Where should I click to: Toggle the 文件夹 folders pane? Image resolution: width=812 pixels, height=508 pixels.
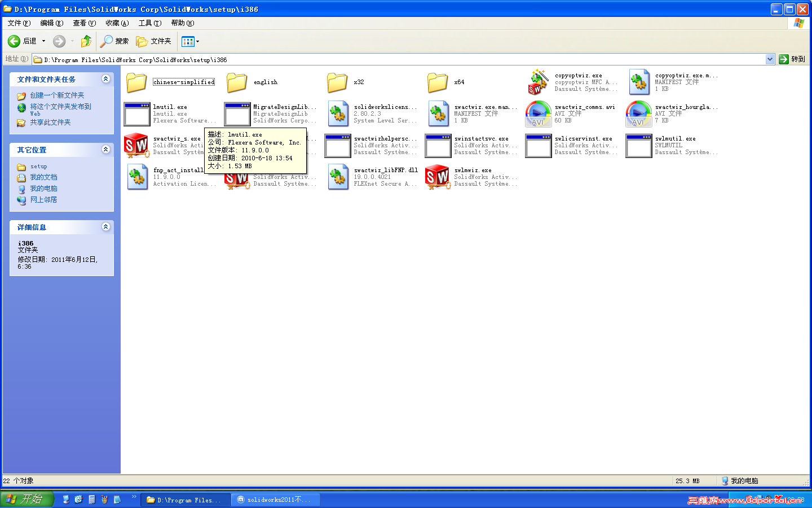(x=153, y=41)
